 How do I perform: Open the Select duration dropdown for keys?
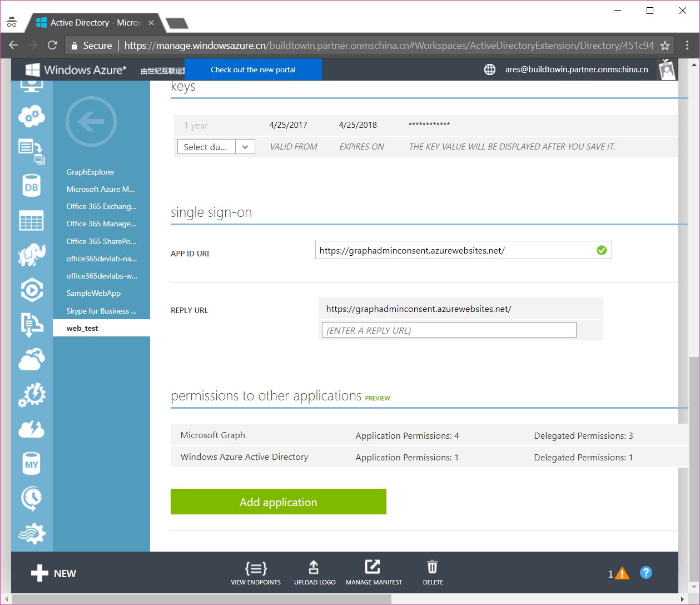216,146
